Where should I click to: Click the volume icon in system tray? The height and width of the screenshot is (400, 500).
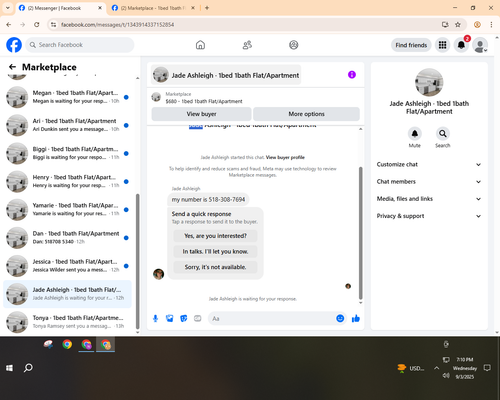coord(446,376)
